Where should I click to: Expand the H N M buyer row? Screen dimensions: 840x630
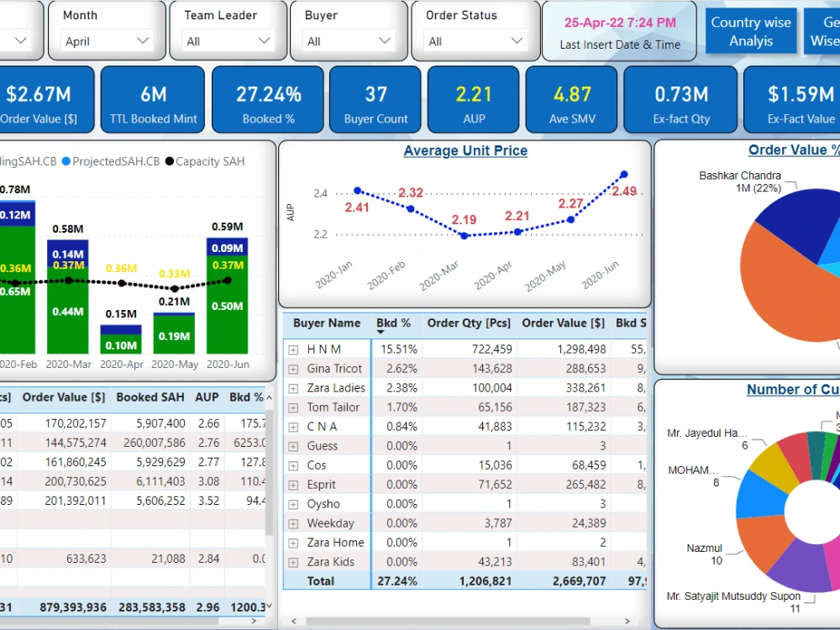coord(293,349)
